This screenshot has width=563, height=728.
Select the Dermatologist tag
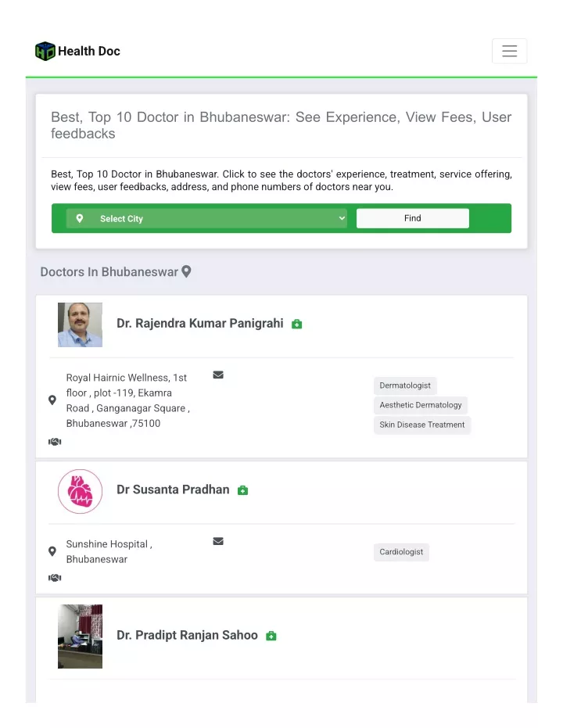point(405,386)
